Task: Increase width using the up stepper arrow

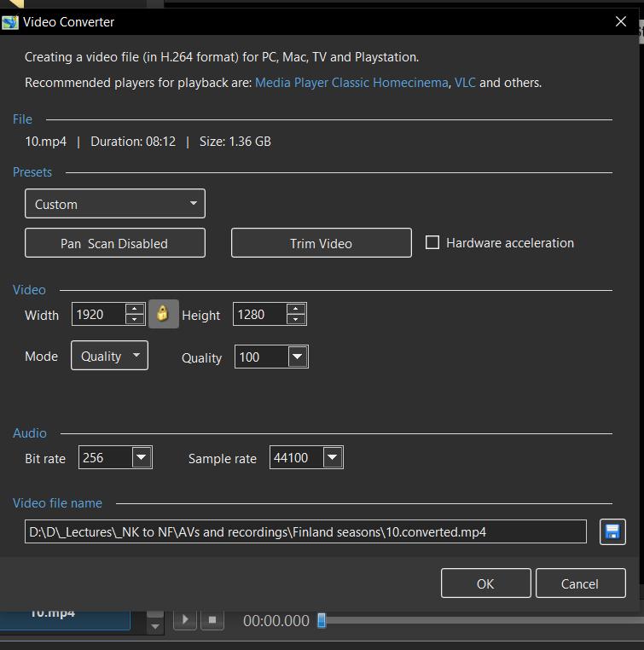Action: (135, 309)
